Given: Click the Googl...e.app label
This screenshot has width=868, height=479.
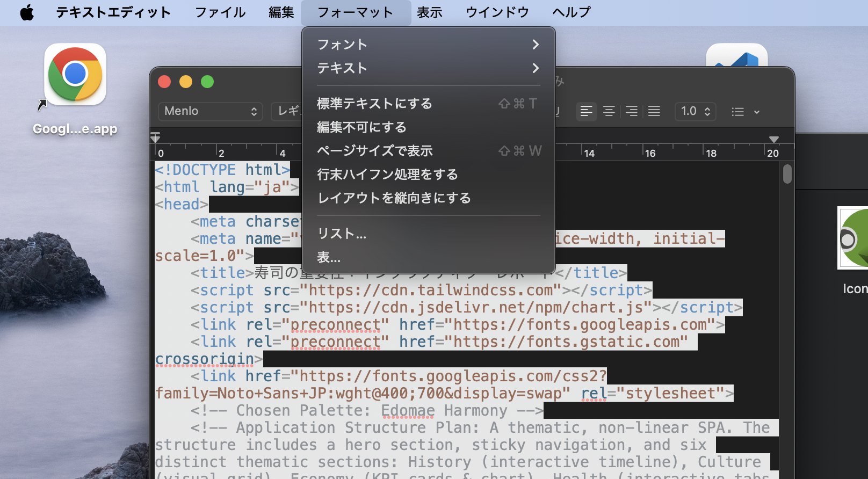Looking at the screenshot, I should point(75,129).
